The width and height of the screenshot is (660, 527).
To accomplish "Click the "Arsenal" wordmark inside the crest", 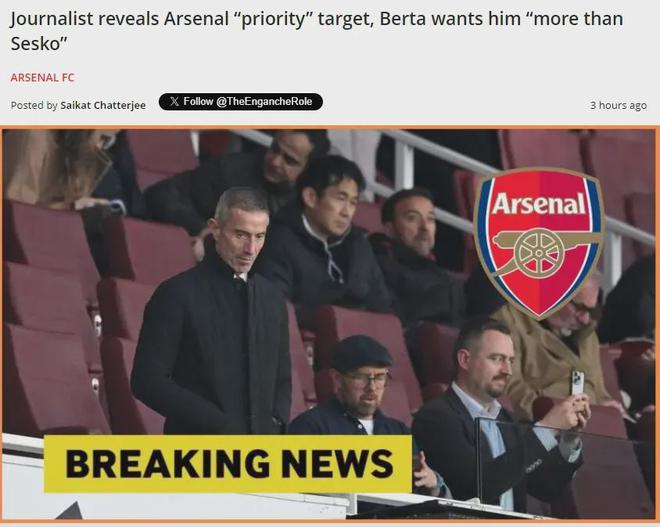I will click(x=538, y=206).
